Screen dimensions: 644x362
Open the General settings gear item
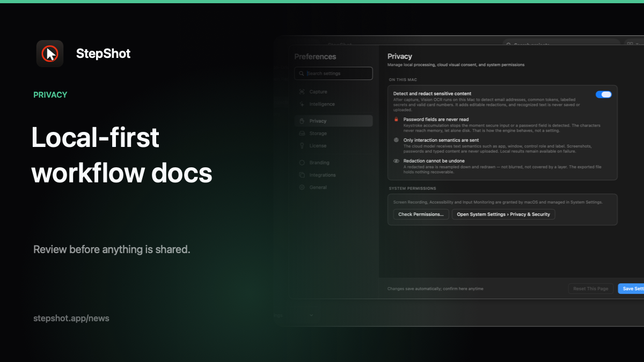[x=333, y=187]
